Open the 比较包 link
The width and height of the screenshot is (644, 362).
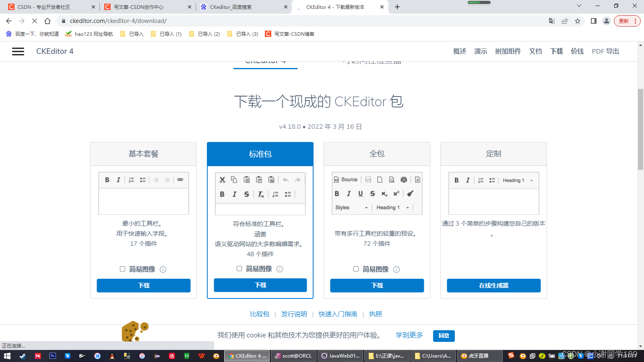coord(259,314)
